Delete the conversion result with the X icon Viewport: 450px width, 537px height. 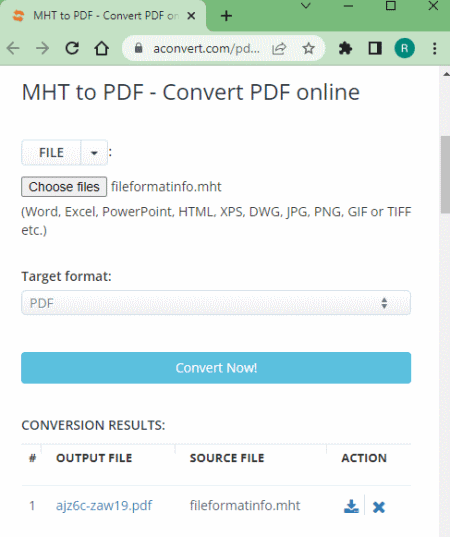click(379, 507)
